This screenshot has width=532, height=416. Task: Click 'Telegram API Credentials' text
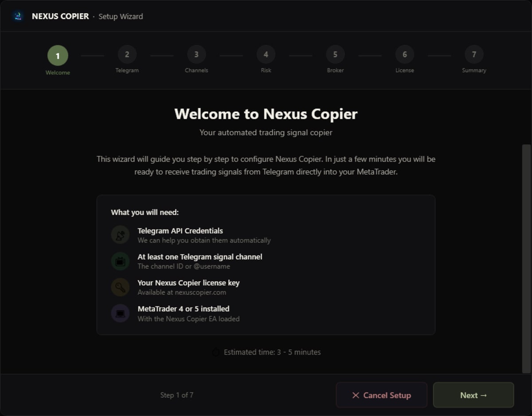tap(180, 231)
